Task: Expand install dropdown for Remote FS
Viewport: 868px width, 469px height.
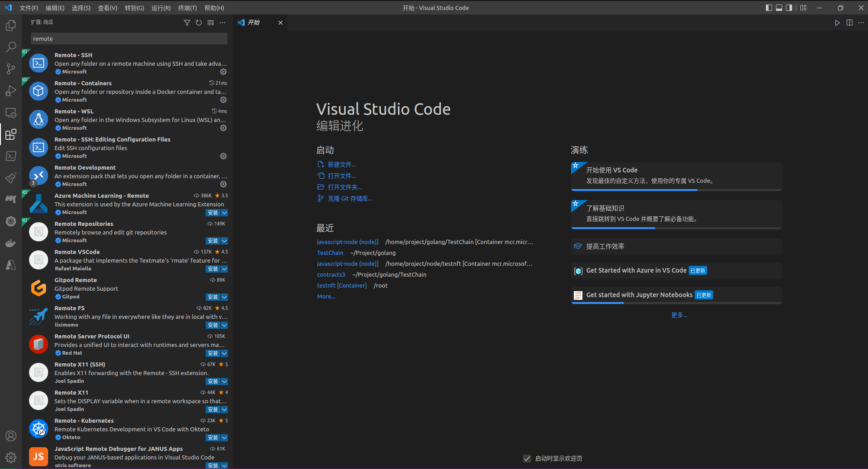Action: [x=224, y=325]
